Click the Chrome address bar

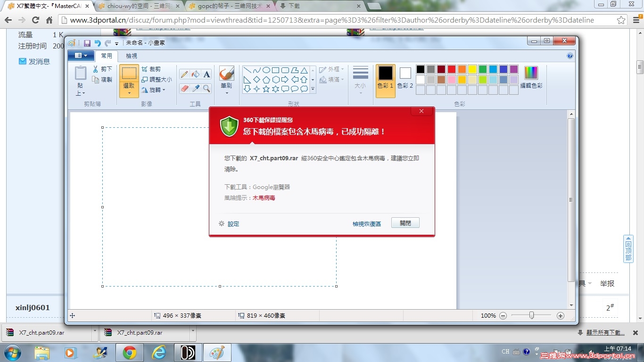point(337,20)
